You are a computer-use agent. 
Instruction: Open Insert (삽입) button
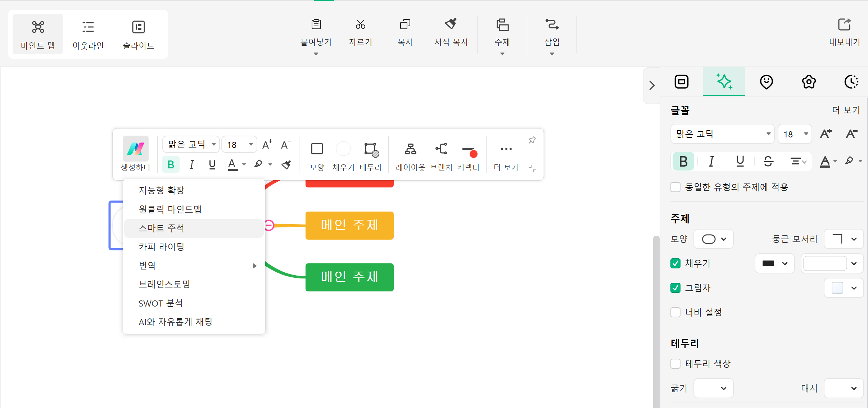tap(552, 36)
